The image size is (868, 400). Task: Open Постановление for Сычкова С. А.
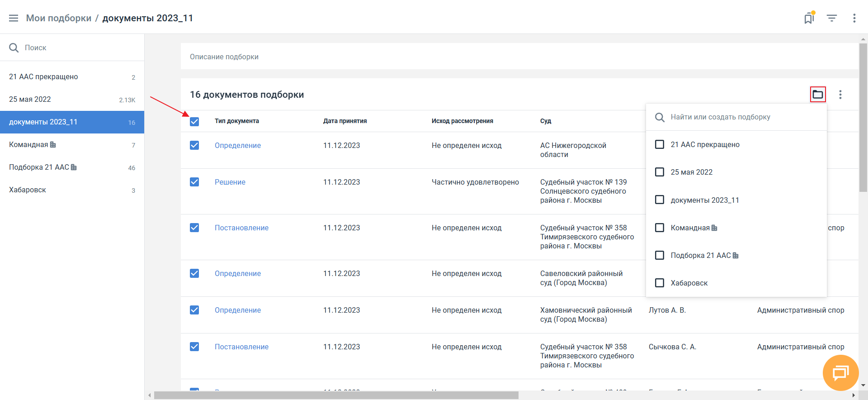pos(241,347)
